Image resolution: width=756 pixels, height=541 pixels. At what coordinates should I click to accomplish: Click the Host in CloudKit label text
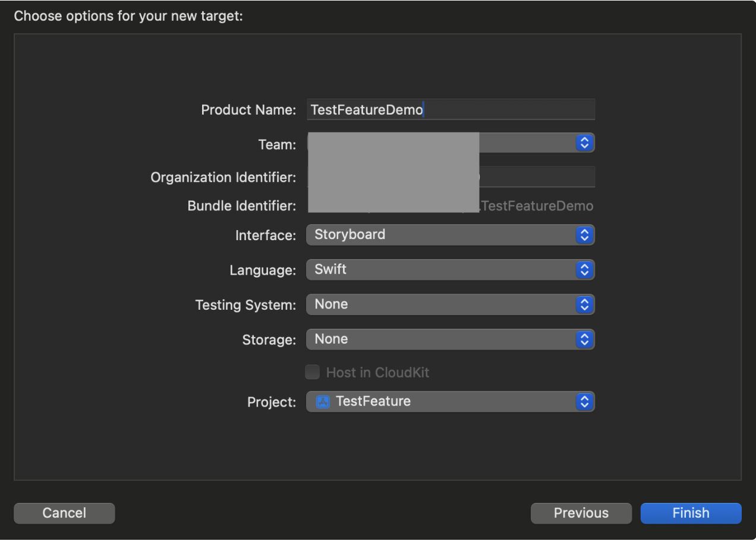(377, 373)
